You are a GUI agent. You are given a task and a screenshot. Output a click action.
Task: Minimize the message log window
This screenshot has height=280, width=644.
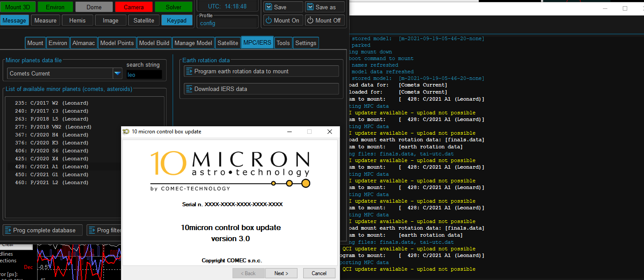pyautogui.click(x=605, y=8)
